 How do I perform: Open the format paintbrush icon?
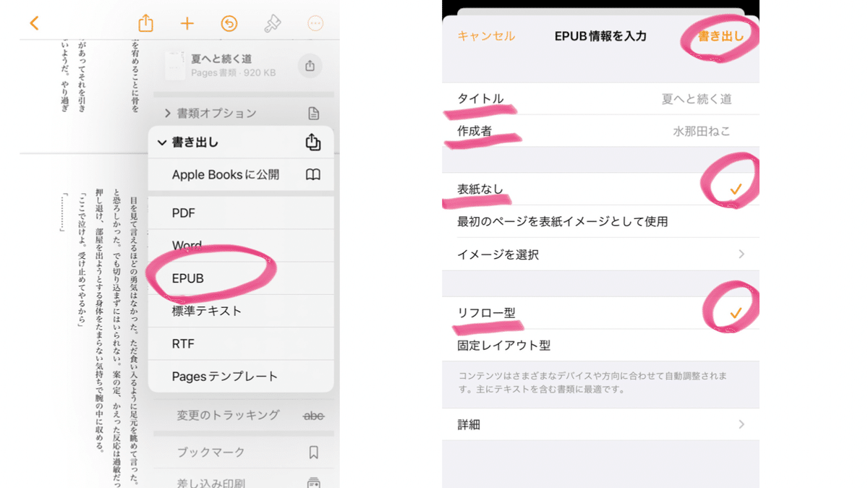click(x=272, y=23)
